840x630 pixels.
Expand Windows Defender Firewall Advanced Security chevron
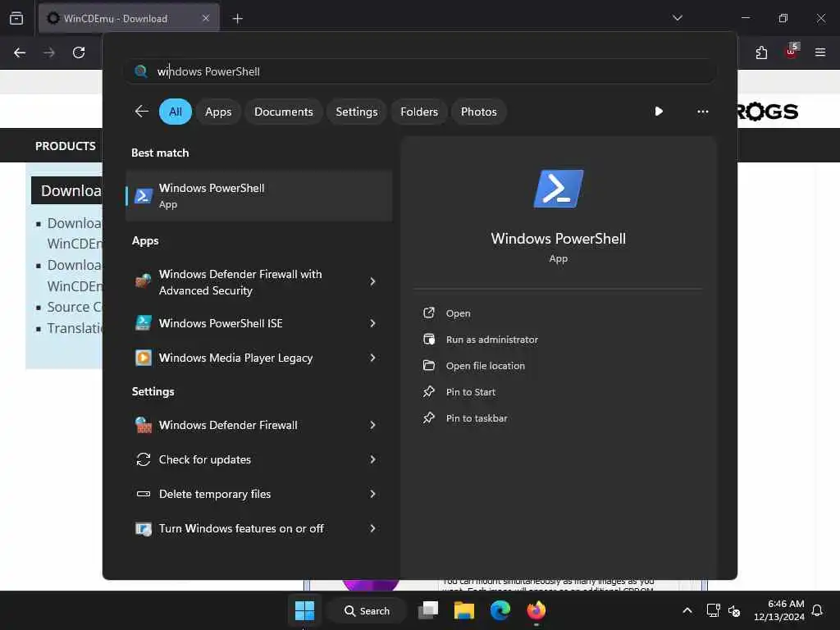coord(373,282)
